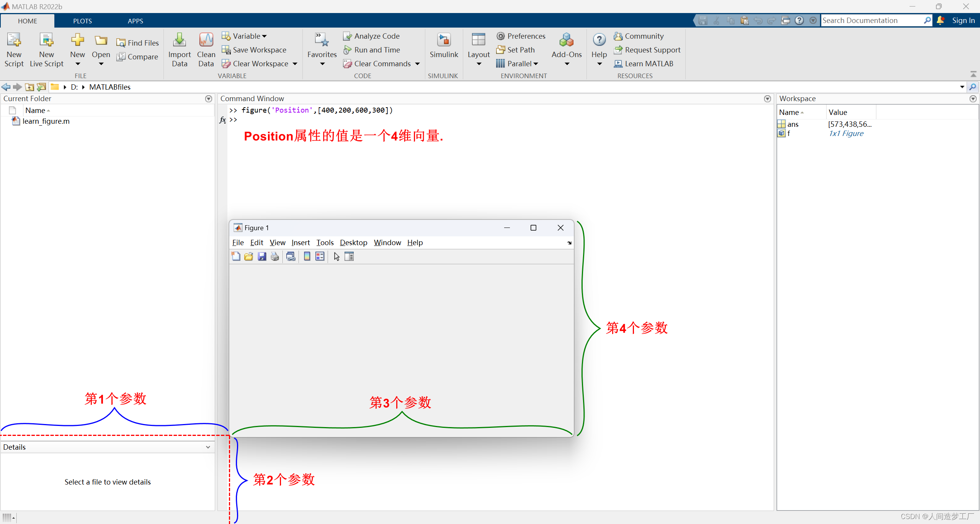Open Insert menu in Figure 1
Screen dimensions: 980x524
point(301,242)
